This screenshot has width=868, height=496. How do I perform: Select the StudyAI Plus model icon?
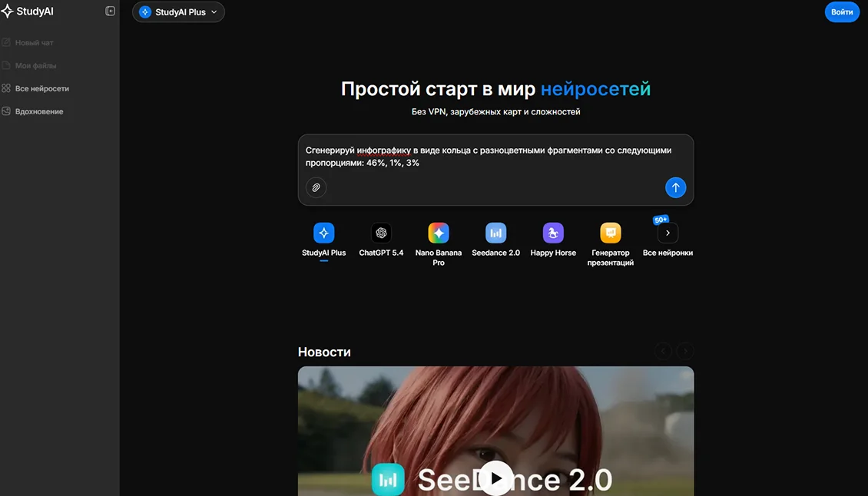coord(324,233)
